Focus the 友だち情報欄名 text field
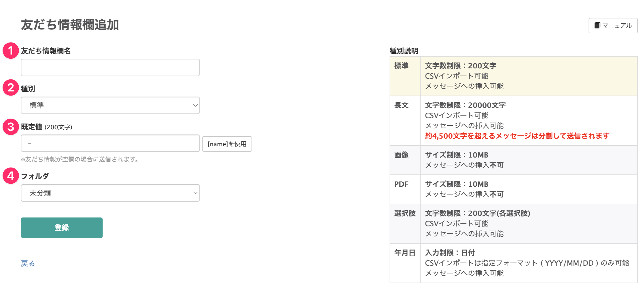The image size is (644, 291). point(110,67)
